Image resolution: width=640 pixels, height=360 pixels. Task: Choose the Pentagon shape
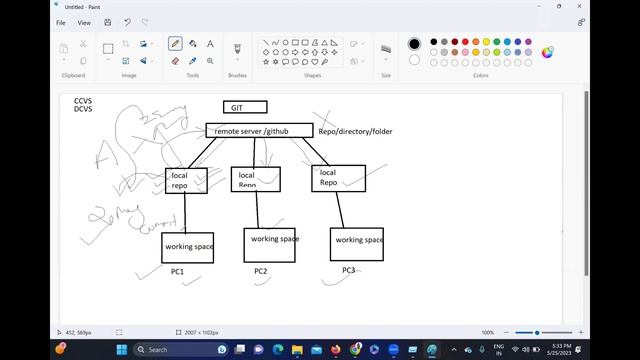[276, 52]
